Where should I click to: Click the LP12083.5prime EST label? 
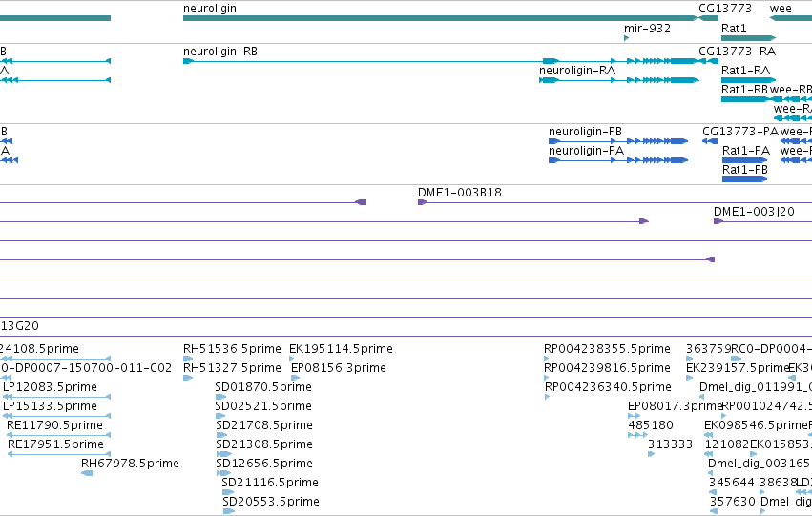click(51, 387)
